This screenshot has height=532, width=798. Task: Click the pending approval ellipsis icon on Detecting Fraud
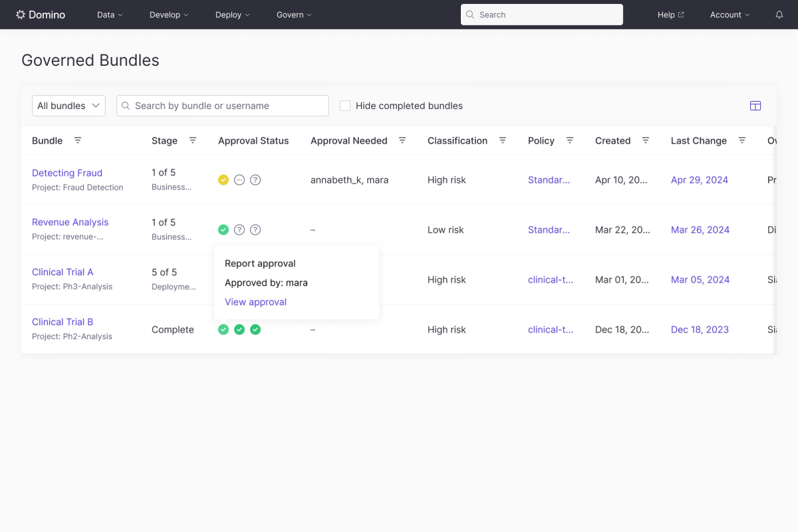239,180
